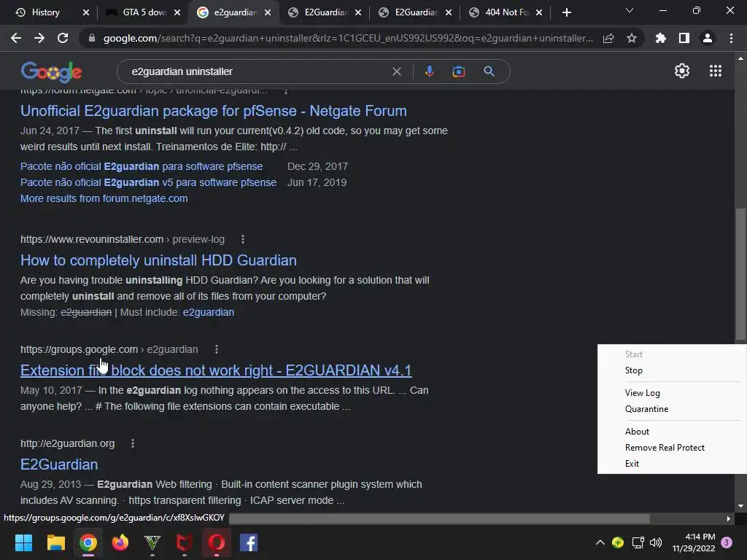Click scrollbar down arrow

740,506
